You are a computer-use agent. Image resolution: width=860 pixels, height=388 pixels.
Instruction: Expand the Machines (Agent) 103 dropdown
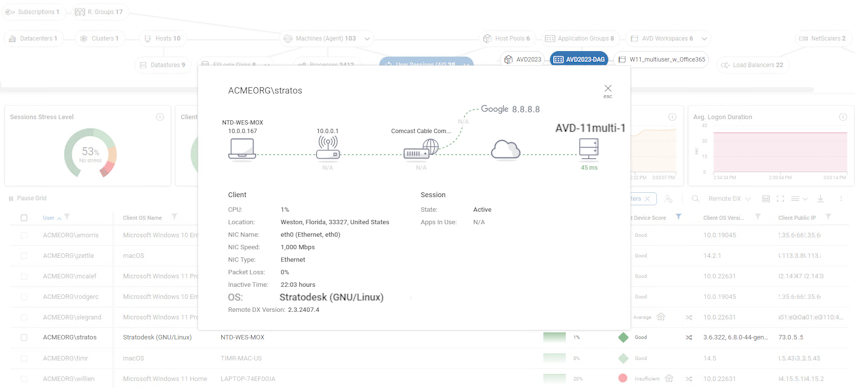coord(367,39)
